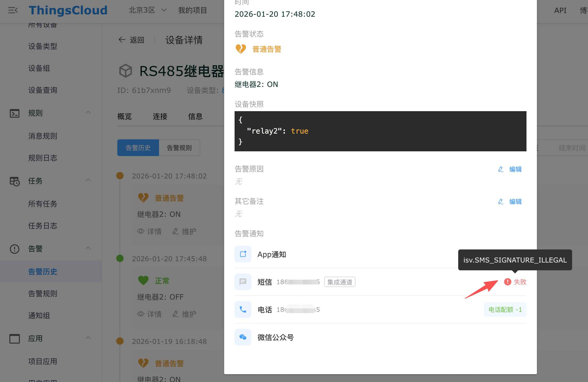Select 告警规则 in the sidebar menu
Screen dimensions: 588x382
coord(42,294)
